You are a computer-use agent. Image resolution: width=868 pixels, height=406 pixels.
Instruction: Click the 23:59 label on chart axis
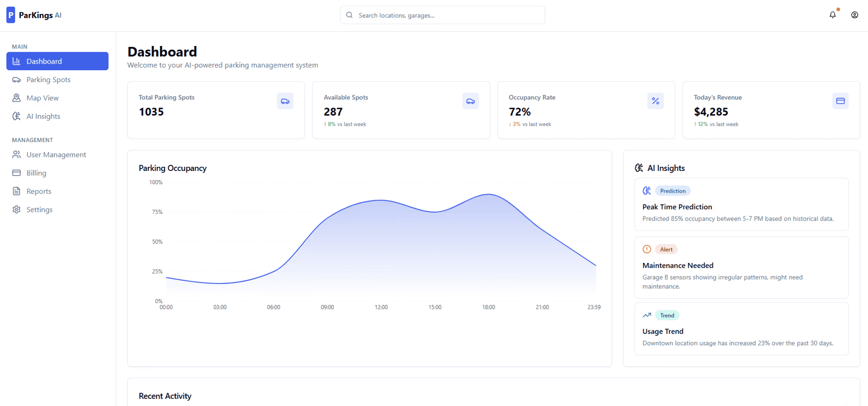tap(594, 307)
